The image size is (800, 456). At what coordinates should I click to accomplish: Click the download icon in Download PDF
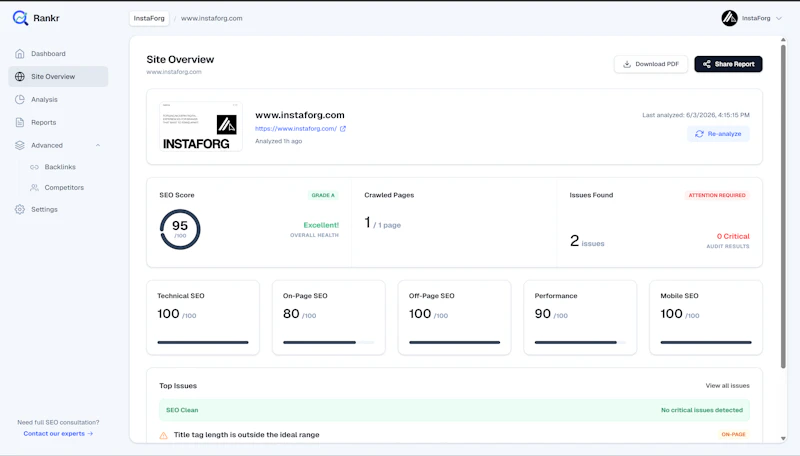(x=627, y=64)
